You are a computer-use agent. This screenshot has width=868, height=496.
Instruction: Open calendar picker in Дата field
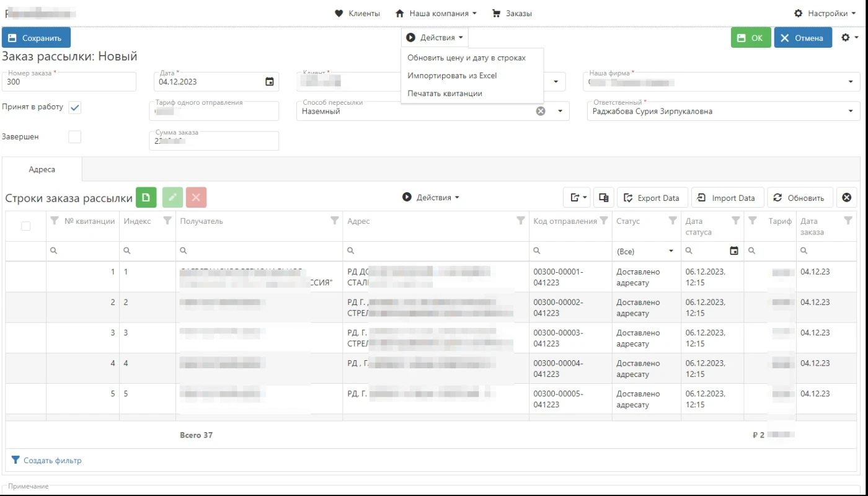pyautogui.click(x=269, y=81)
